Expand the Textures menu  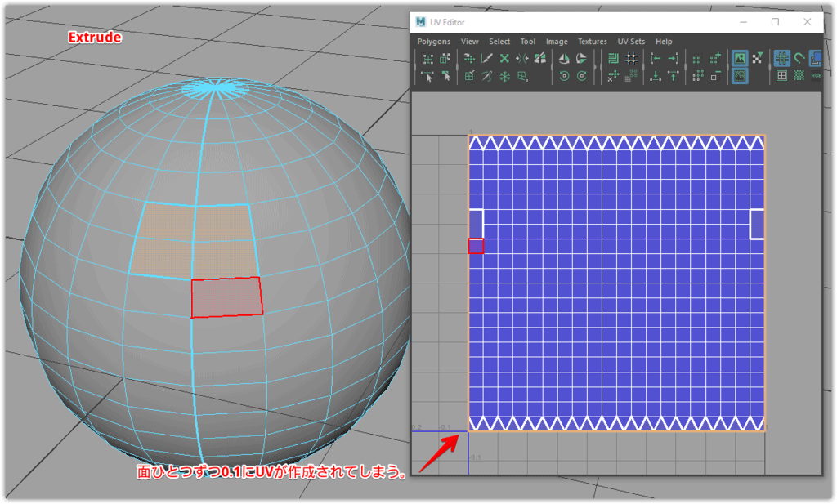click(x=593, y=42)
